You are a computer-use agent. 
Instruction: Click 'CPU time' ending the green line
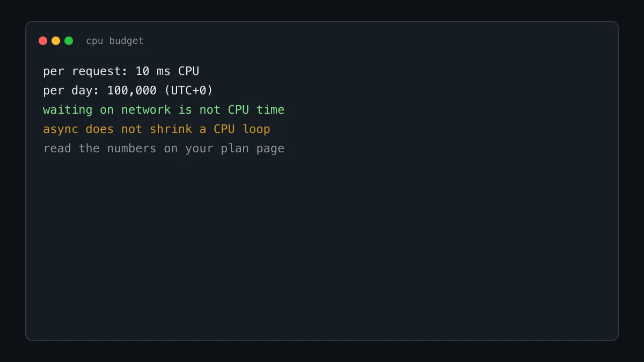pos(256,110)
